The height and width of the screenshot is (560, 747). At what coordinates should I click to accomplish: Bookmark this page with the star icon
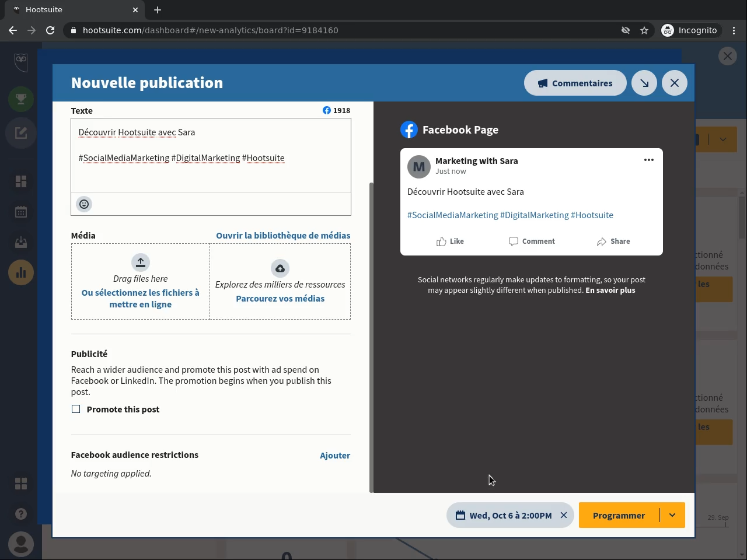pyautogui.click(x=644, y=30)
